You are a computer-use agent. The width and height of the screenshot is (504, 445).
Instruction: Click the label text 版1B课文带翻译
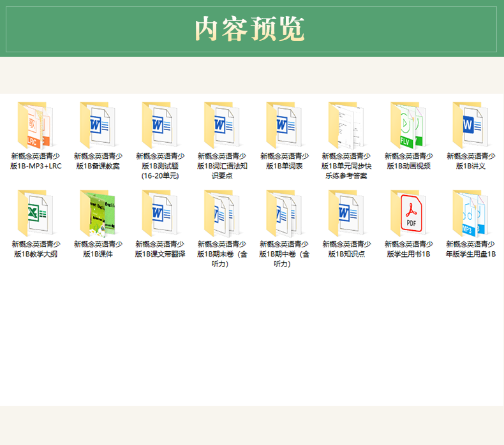[x=160, y=254]
